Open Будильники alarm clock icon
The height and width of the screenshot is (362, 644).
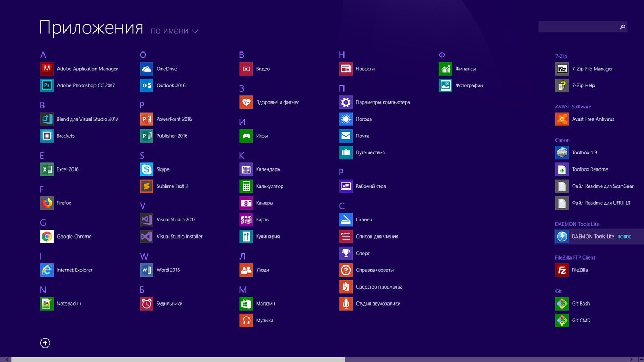pyautogui.click(x=147, y=304)
